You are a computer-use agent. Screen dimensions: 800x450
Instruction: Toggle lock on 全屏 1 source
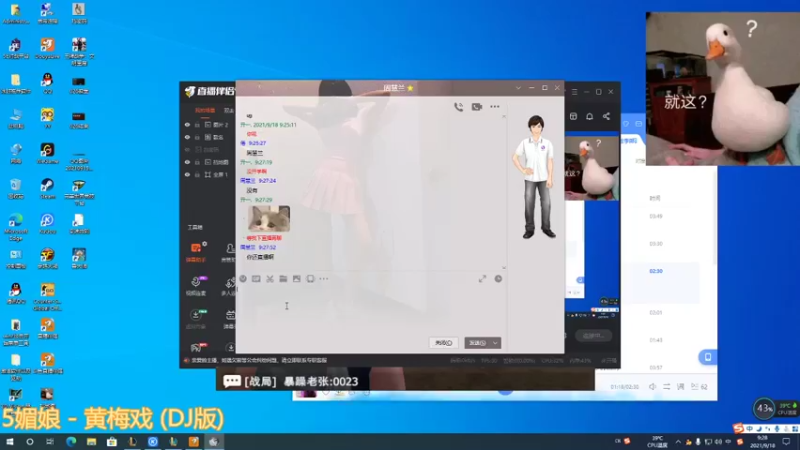click(x=197, y=174)
